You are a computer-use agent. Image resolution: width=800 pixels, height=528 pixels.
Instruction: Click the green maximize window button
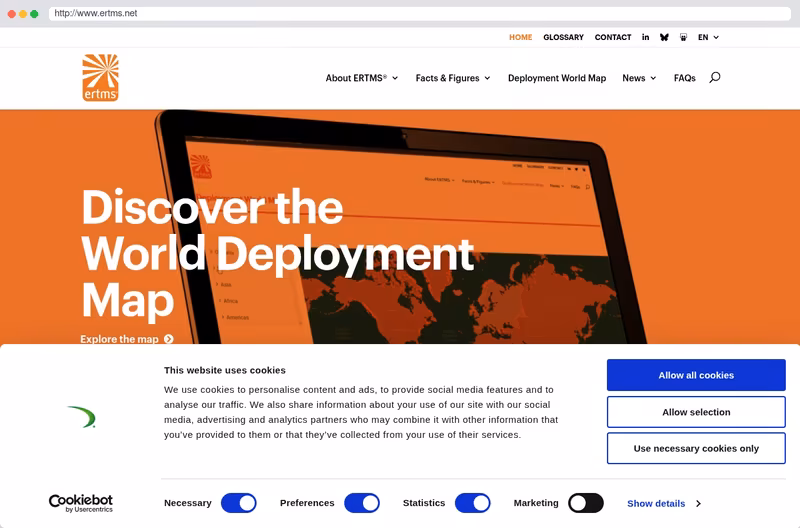34,14
